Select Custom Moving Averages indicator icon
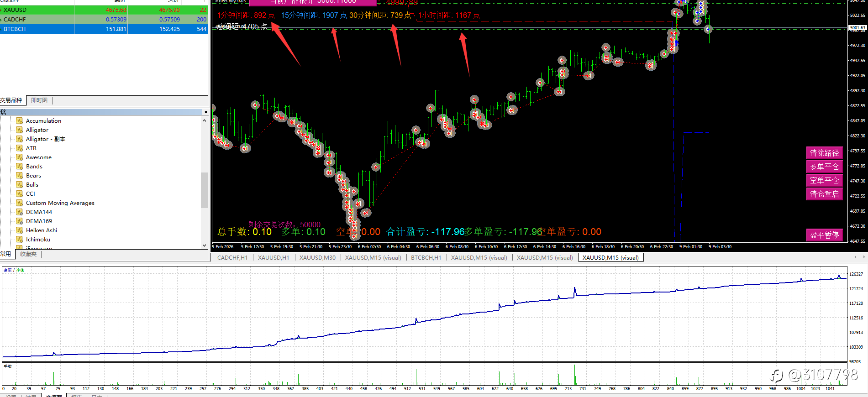This screenshot has height=397, width=868. coord(20,203)
